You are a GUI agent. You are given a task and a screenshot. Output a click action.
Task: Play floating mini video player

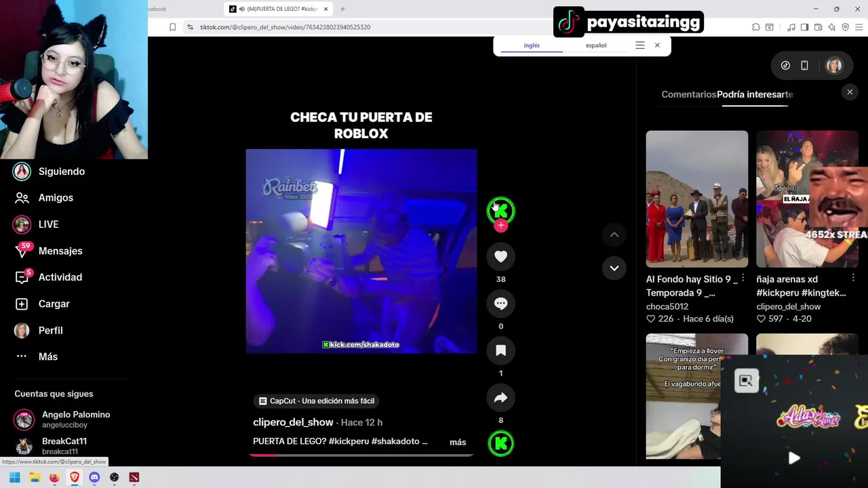coord(793,458)
